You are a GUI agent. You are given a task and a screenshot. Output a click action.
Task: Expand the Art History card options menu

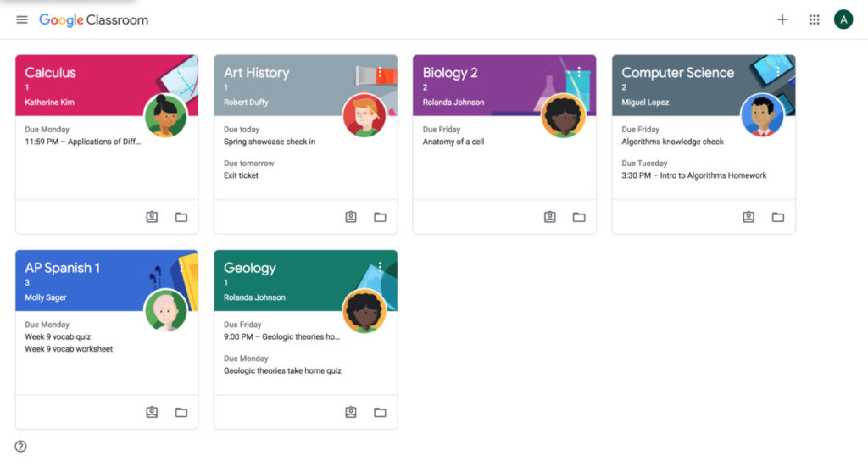click(380, 73)
